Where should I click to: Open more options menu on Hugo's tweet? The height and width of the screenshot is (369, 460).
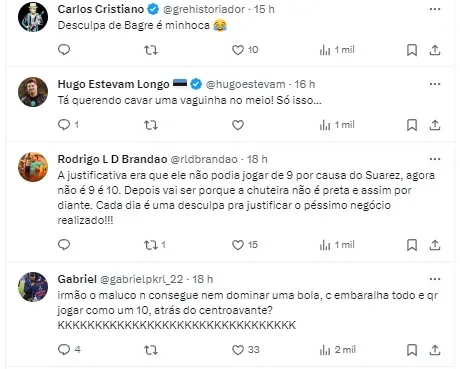[435, 84]
